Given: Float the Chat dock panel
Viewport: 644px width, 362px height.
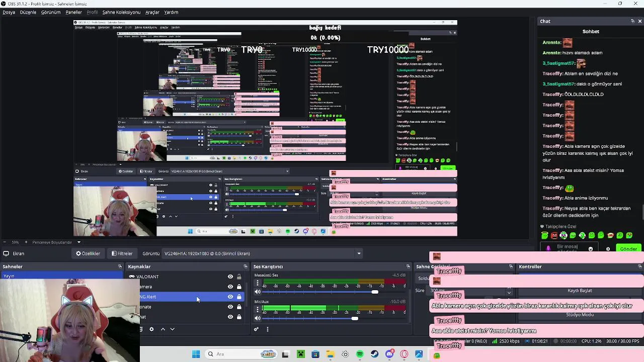Looking at the screenshot, I should [x=632, y=21].
